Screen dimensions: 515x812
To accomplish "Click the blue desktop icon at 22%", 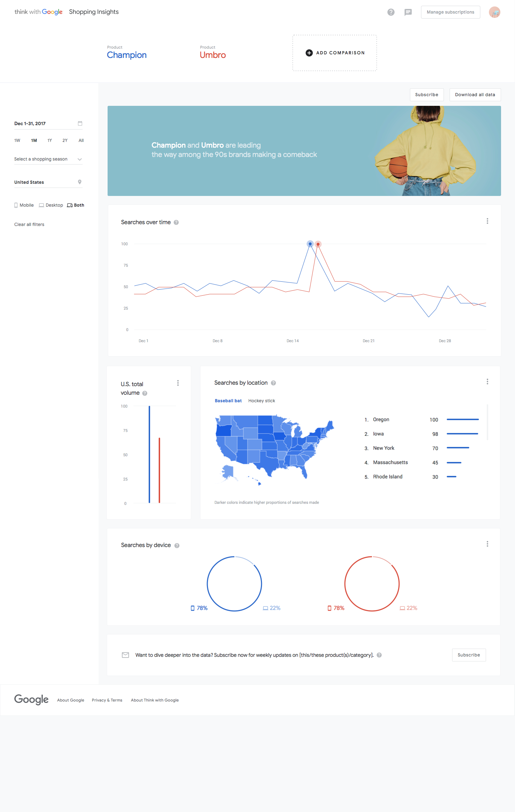I will point(266,608).
